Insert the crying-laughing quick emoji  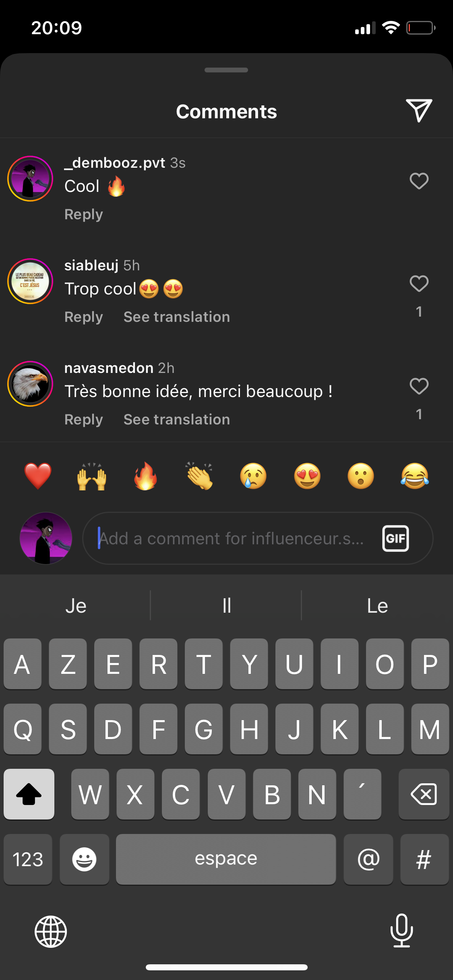click(x=415, y=476)
